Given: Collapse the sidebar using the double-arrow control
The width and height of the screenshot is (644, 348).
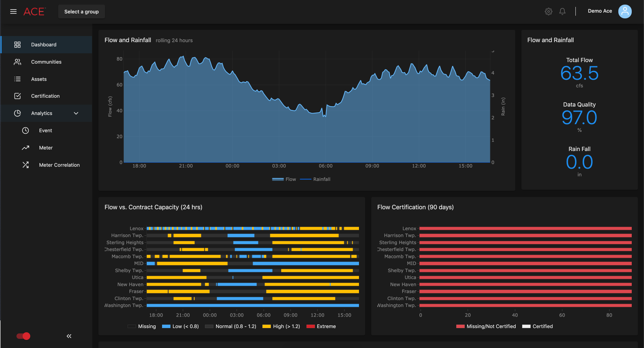Looking at the screenshot, I should click(69, 336).
